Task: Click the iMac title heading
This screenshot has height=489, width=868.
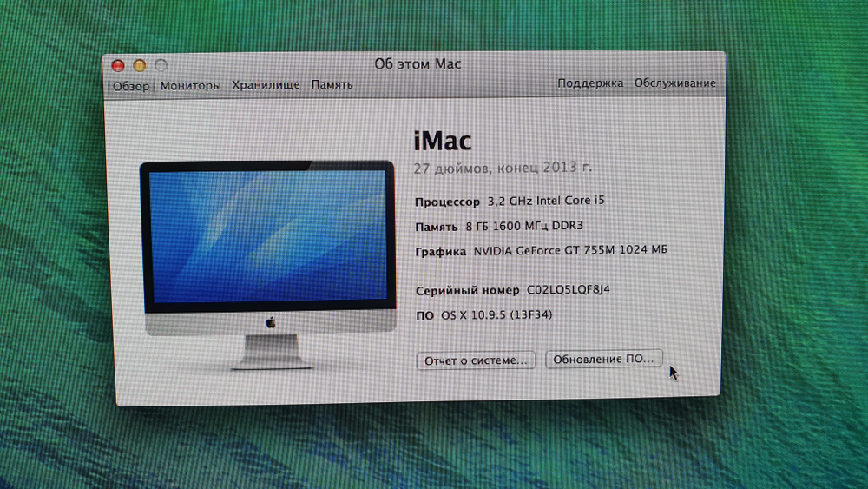Action: coord(443,141)
